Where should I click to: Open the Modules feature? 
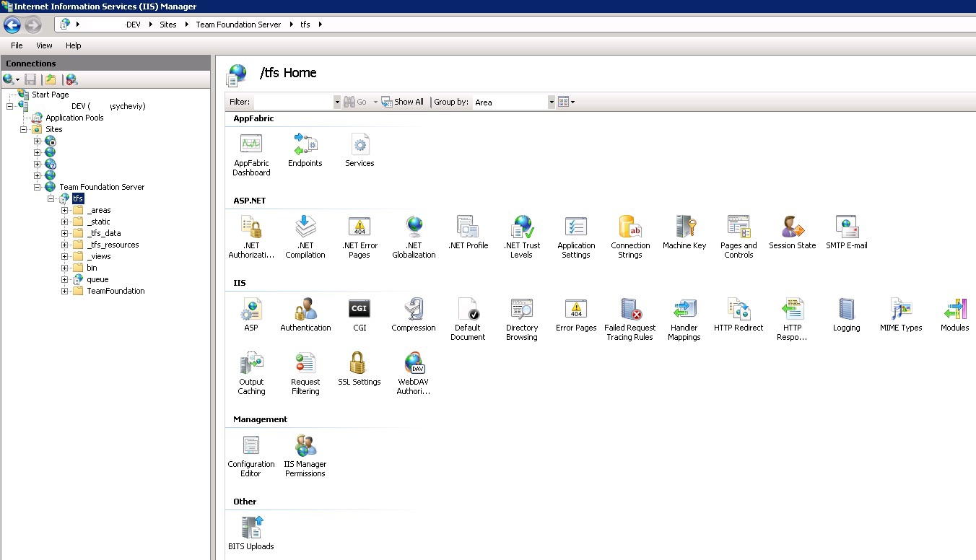pyautogui.click(x=955, y=315)
